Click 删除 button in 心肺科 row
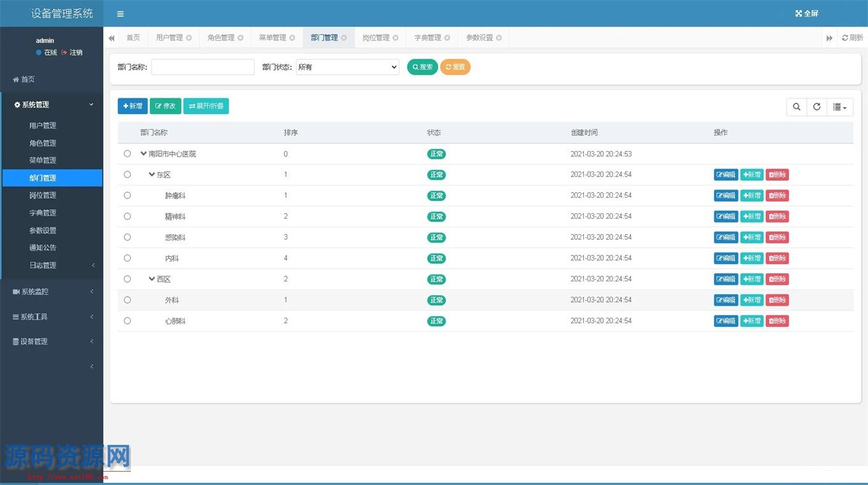Screen dimensions: 868x485 pyautogui.click(x=777, y=321)
